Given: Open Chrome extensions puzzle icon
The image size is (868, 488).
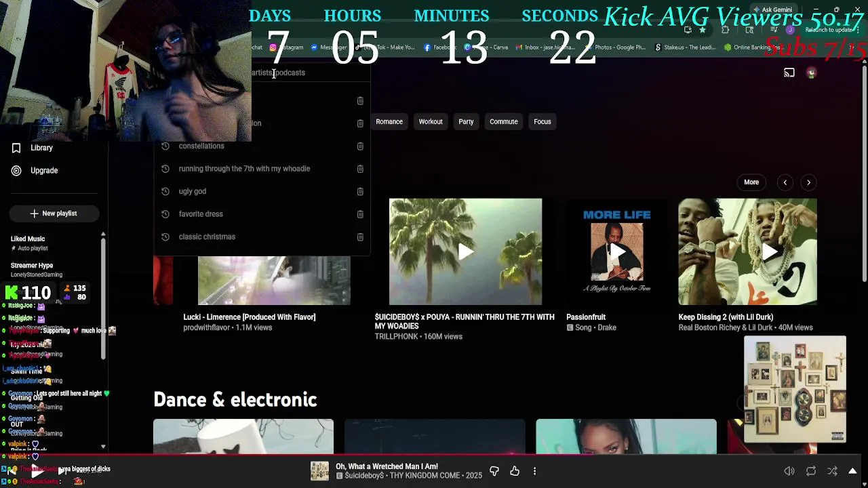Looking at the screenshot, I should [725, 30].
